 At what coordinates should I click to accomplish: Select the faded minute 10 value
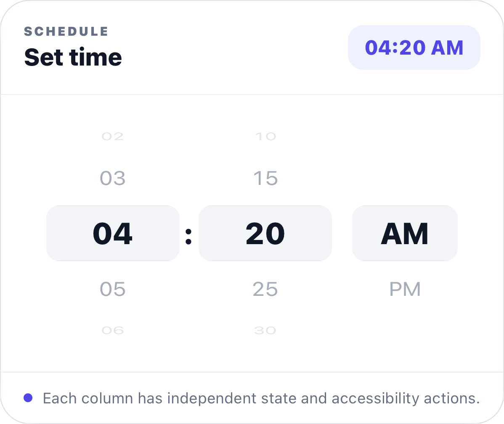point(265,137)
